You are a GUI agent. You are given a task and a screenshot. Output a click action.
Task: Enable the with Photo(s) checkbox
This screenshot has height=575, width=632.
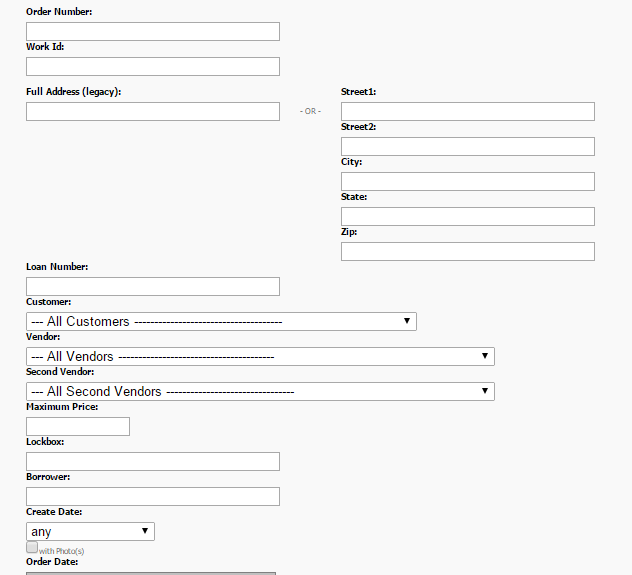[32, 547]
